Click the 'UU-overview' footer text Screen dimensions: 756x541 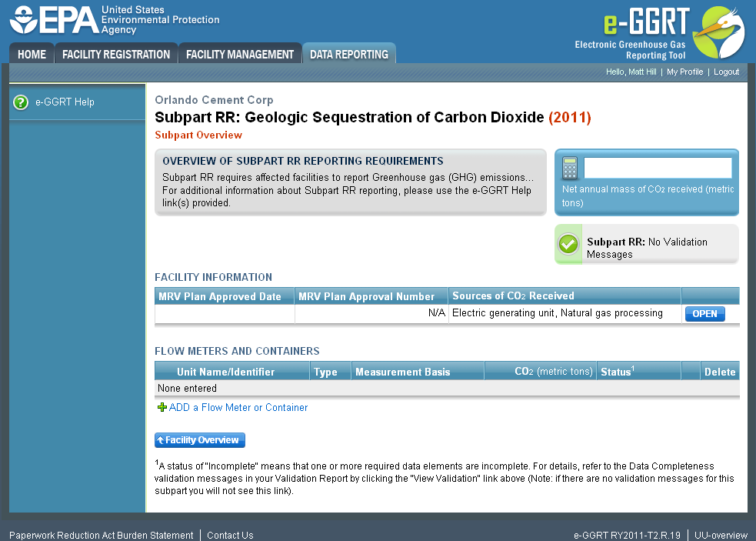(x=721, y=535)
